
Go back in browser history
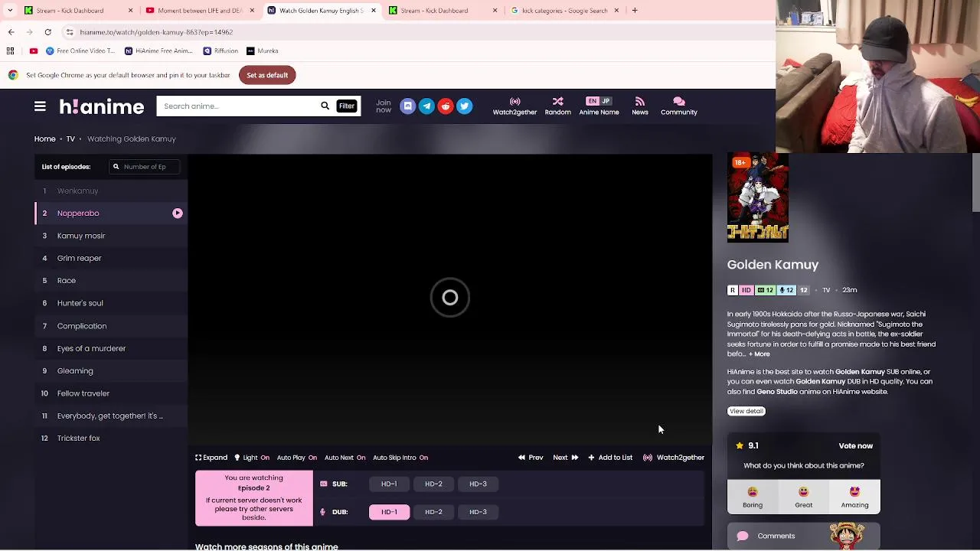tap(11, 32)
